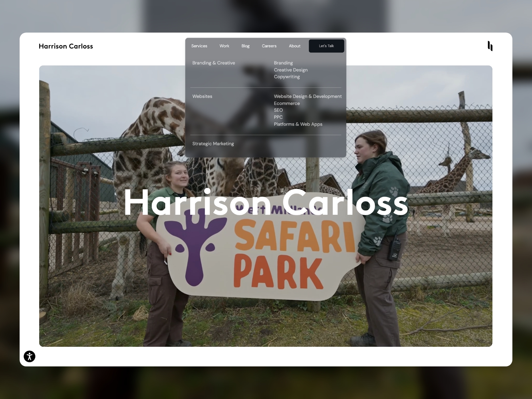Open Platforms & Web Apps

(298, 124)
